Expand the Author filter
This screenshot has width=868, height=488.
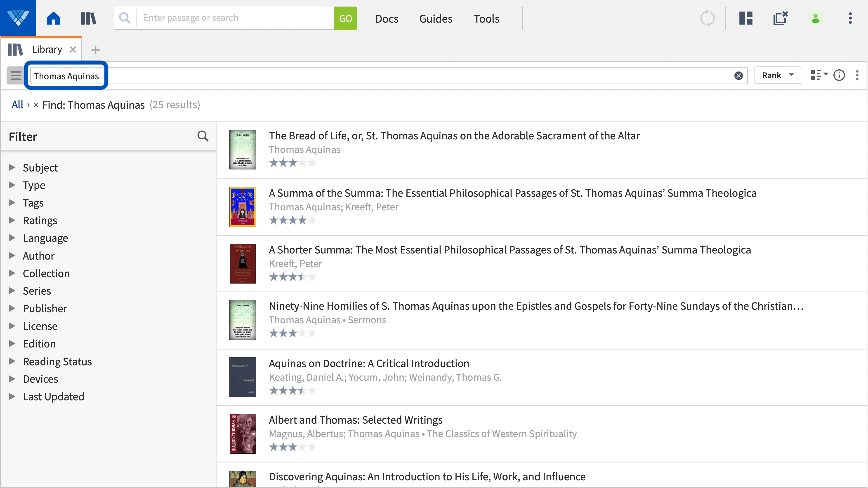click(12, 255)
